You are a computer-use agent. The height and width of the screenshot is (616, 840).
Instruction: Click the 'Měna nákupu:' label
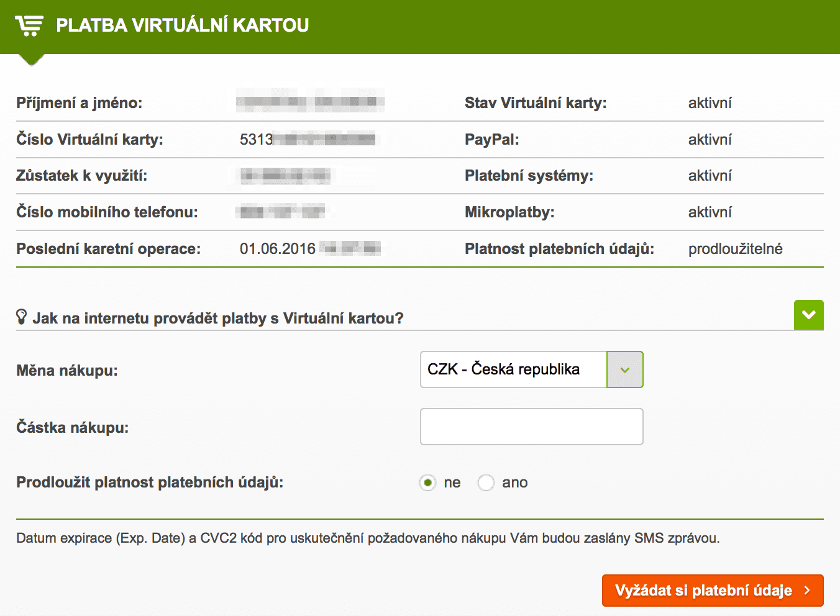click(x=67, y=371)
